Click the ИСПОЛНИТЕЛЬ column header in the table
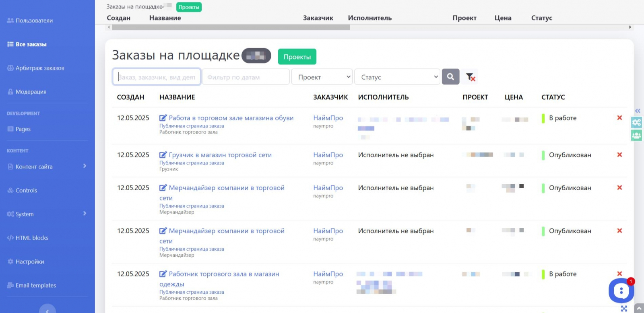 (383, 97)
